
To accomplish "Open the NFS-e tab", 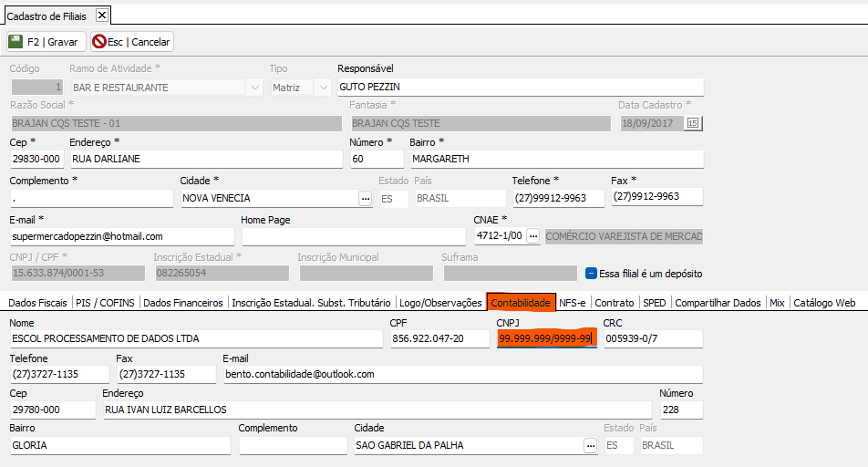I will pyautogui.click(x=573, y=303).
